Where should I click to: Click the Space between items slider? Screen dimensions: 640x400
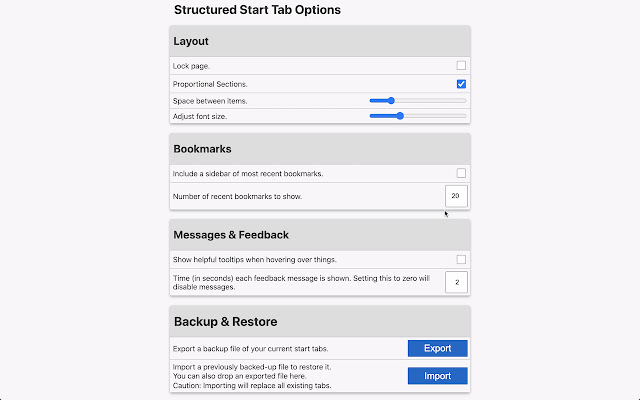[x=417, y=100]
